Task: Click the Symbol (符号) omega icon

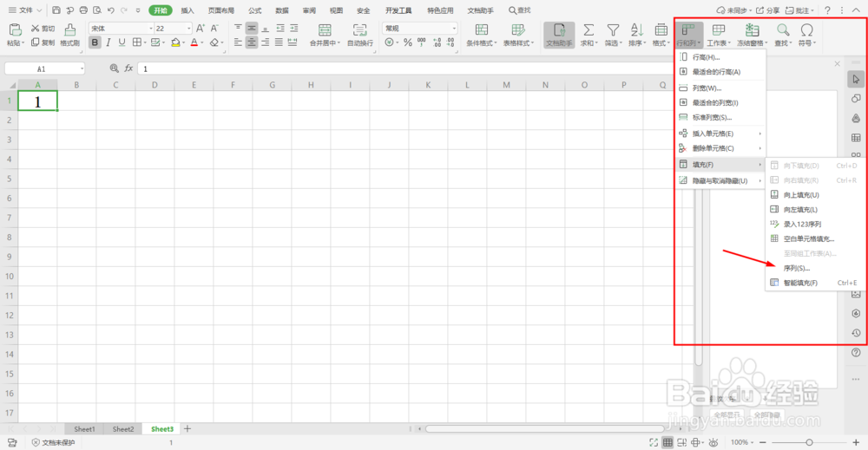Action: point(807,29)
